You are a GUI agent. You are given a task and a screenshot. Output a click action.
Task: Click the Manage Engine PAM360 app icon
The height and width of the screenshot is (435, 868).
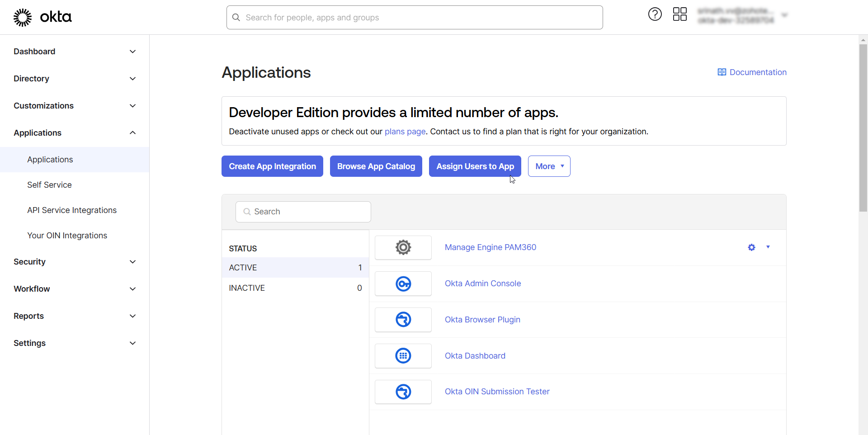click(x=403, y=247)
